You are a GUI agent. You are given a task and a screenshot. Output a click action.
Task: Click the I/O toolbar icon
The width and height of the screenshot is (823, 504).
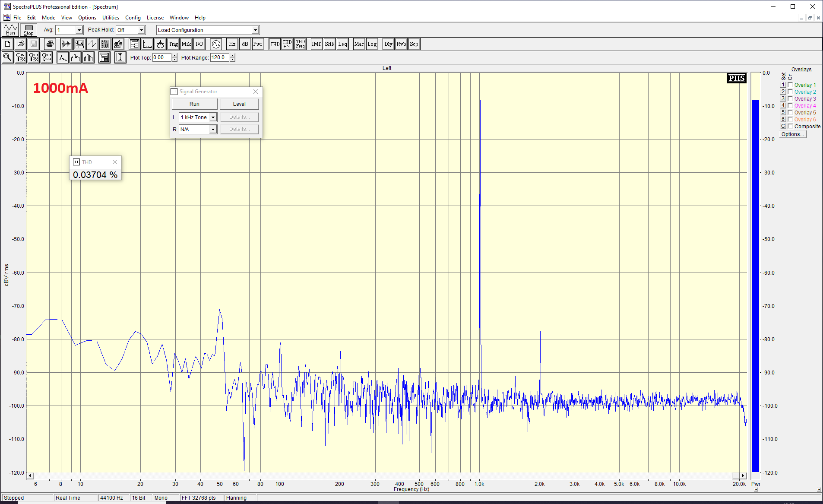[199, 44]
